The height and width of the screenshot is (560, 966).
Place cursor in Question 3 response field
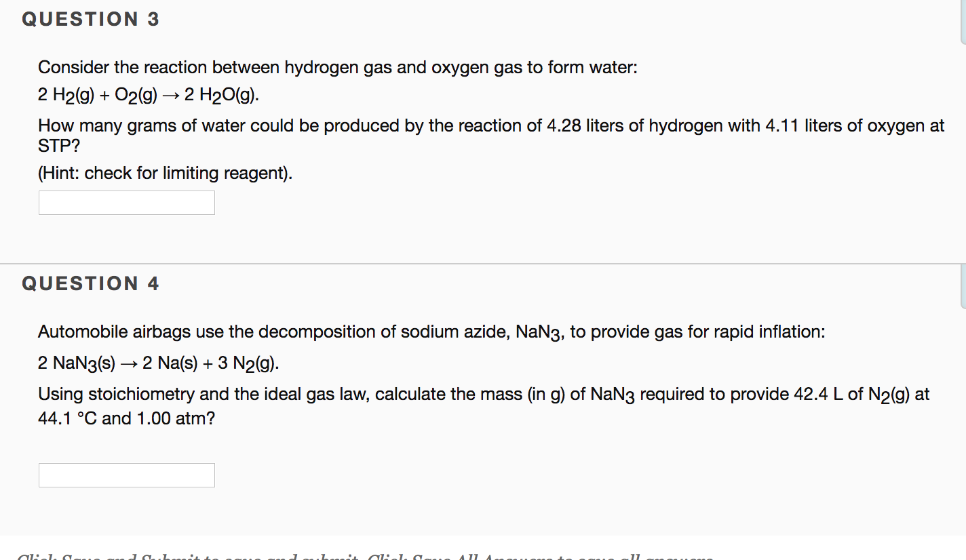pyautogui.click(x=126, y=202)
